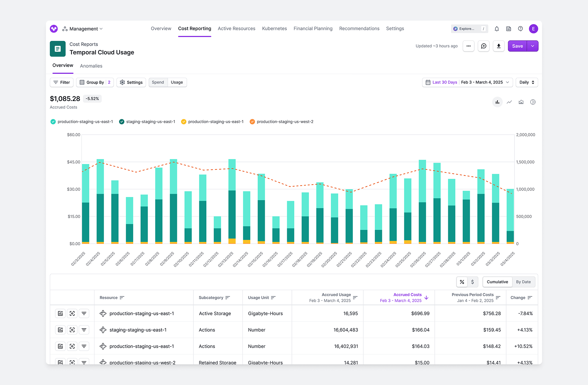Open the Group By button
Screen dimensions: 588x385
[x=95, y=82]
